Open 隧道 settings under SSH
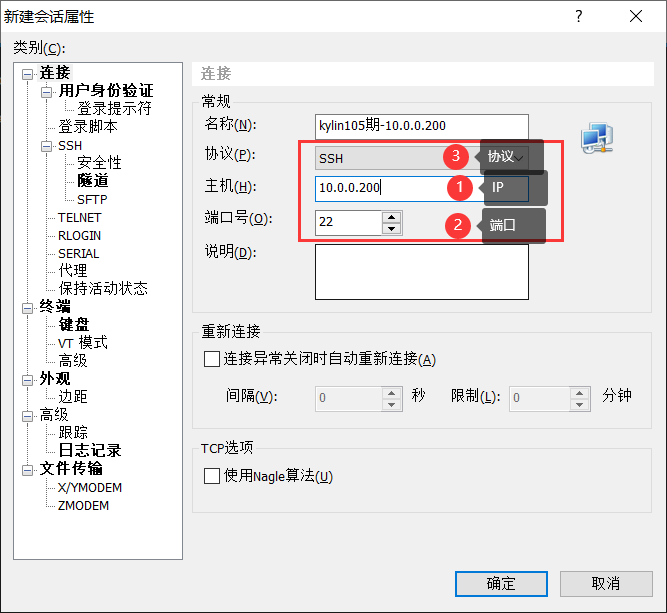Viewport: 667px width, 613px height. click(93, 181)
